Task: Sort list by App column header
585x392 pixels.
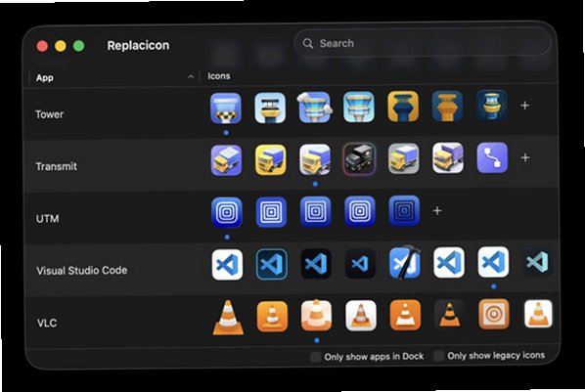Action: pyautogui.click(x=112, y=77)
